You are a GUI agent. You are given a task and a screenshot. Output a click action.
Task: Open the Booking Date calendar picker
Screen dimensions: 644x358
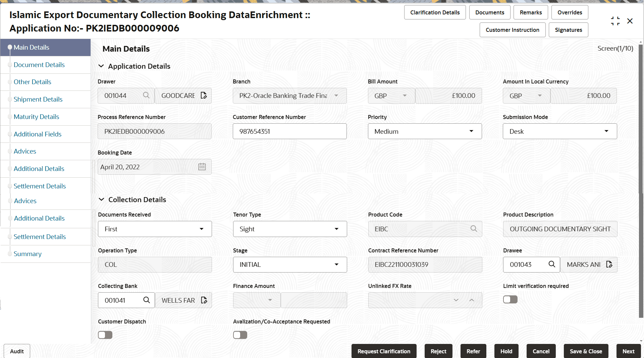202,167
